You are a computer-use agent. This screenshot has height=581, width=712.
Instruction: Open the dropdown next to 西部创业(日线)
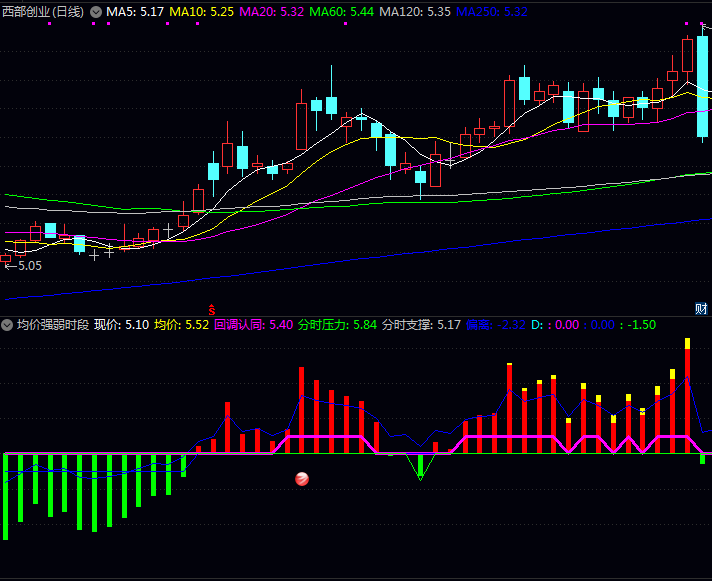[x=96, y=12]
